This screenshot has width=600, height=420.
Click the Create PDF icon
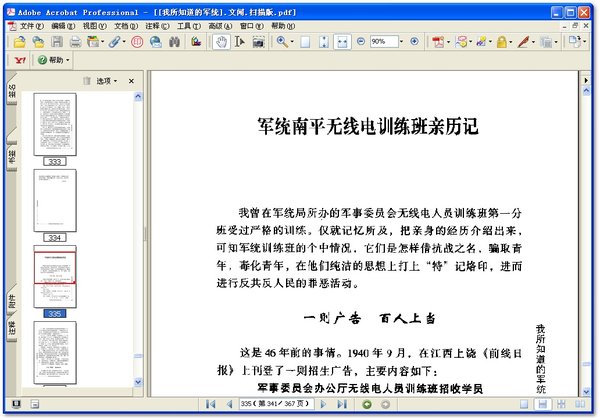click(x=438, y=42)
